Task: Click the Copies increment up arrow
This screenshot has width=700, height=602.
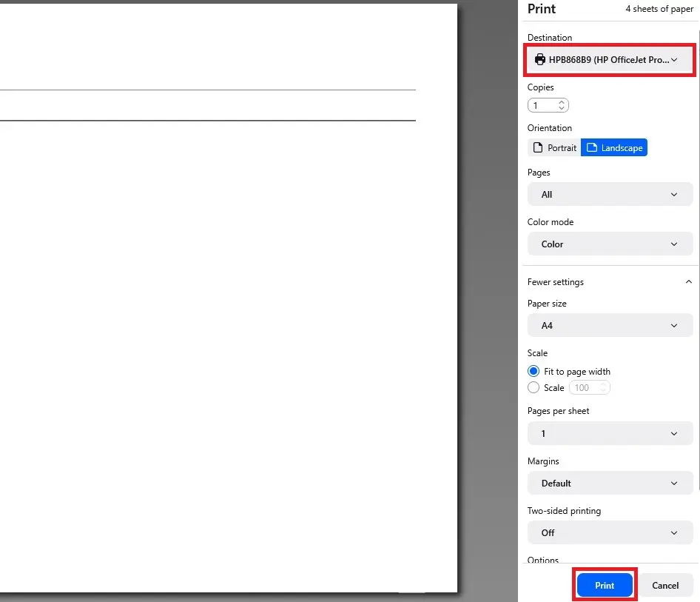Action: click(562, 101)
